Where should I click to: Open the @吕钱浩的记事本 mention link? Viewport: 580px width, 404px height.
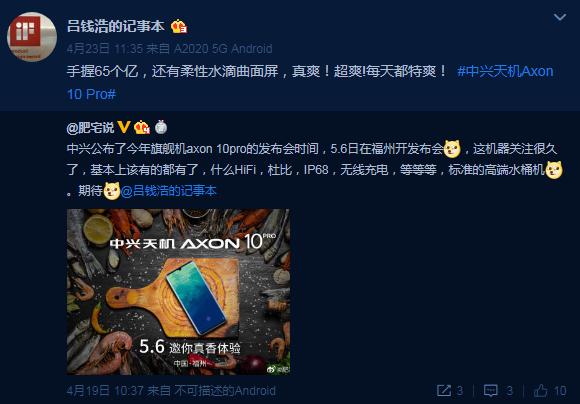[169, 191]
